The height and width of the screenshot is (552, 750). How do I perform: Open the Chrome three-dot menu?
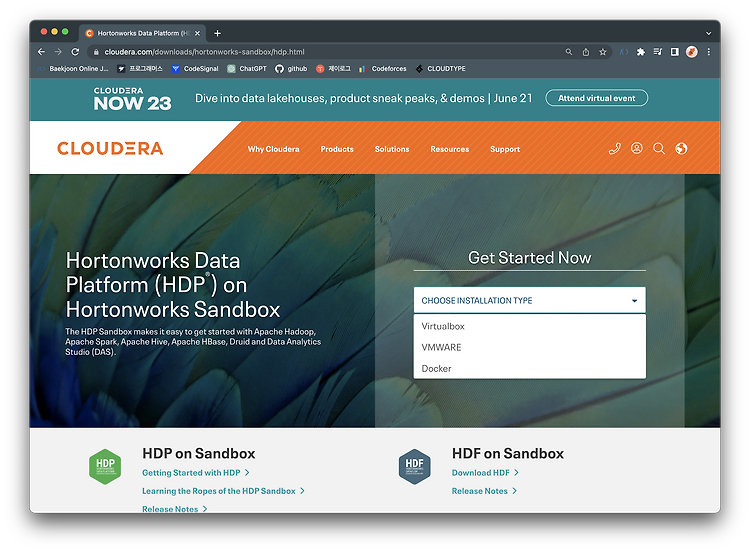(708, 52)
